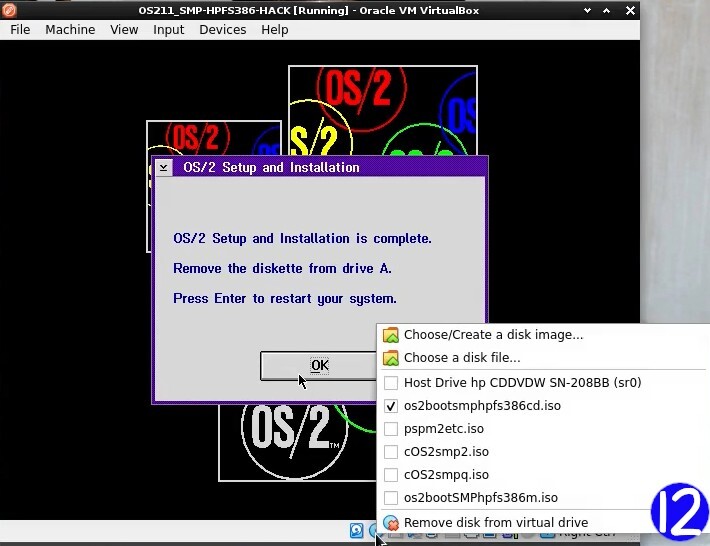The width and height of the screenshot is (710, 546).
Task: Click OK in OS/2 Setup dialog
Action: 319,366
